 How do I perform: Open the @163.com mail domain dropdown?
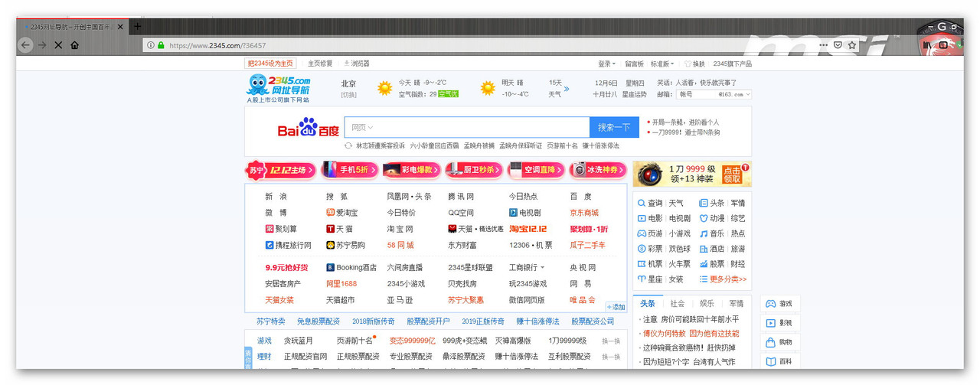point(733,94)
